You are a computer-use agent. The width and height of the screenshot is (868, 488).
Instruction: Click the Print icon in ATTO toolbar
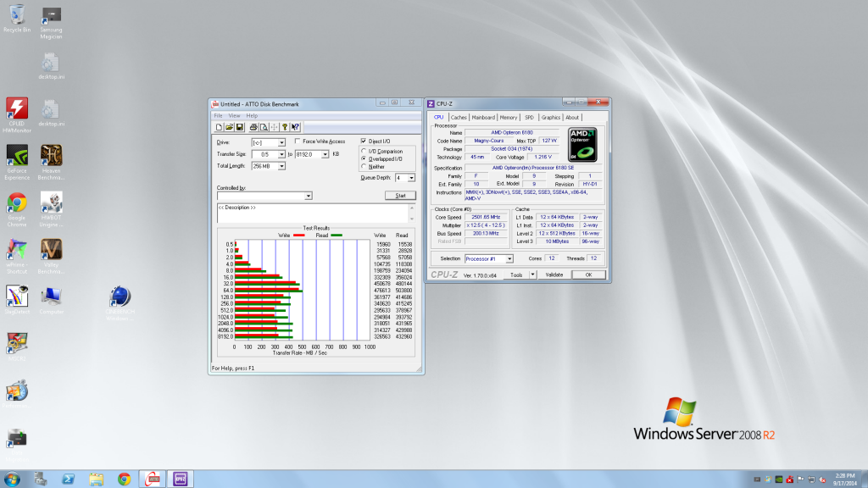coord(253,127)
